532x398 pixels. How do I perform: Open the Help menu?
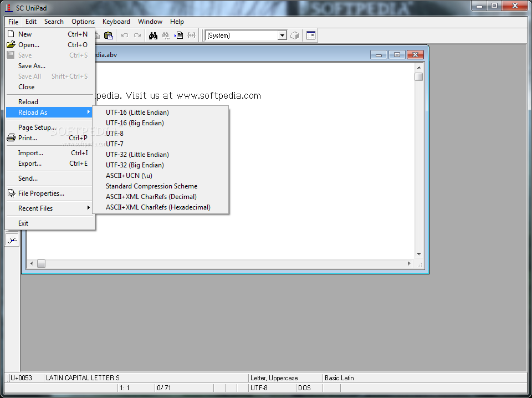click(177, 22)
